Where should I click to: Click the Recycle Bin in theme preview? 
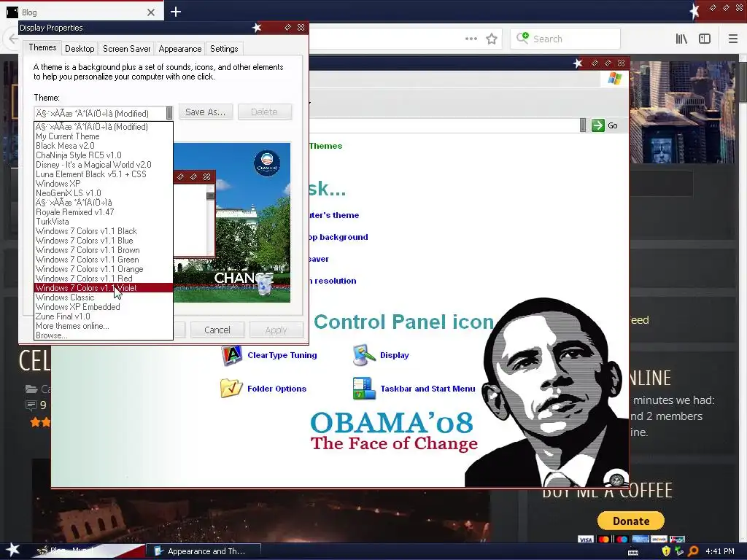pos(264,286)
